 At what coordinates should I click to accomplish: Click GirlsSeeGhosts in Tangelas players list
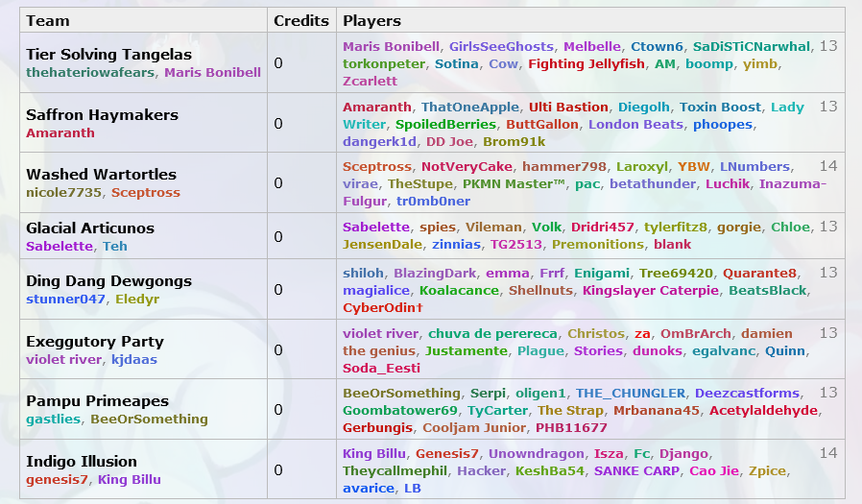[x=501, y=47]
